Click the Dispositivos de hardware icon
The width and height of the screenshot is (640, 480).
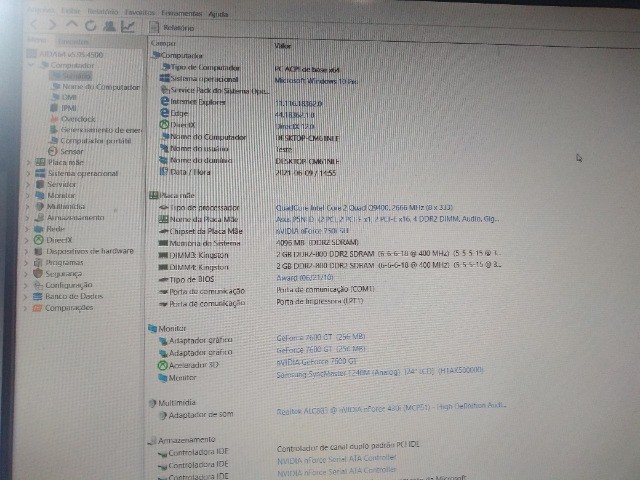point(39,251)
